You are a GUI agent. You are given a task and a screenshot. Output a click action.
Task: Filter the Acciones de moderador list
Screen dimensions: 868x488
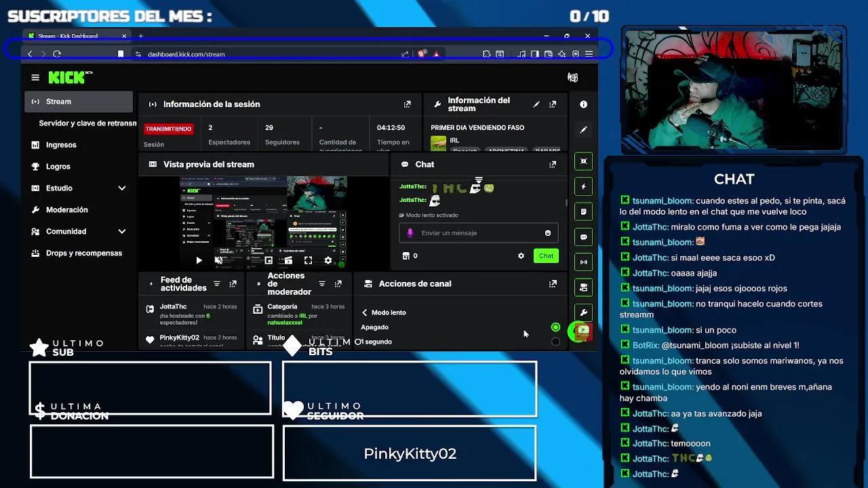[x=322, y=284]
